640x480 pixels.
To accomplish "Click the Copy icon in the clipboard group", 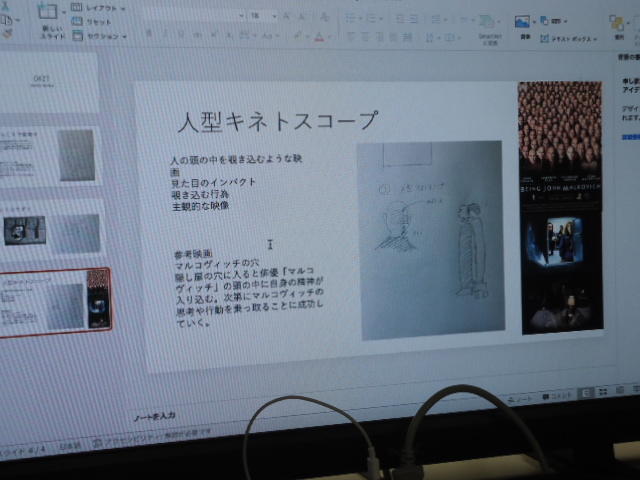I will pos(7,20).
